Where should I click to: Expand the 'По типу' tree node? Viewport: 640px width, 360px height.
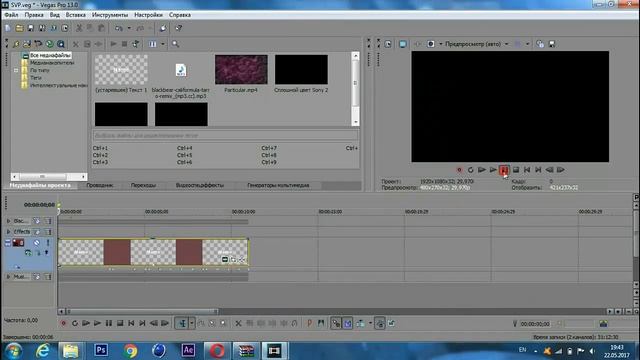tap(16, 70)
